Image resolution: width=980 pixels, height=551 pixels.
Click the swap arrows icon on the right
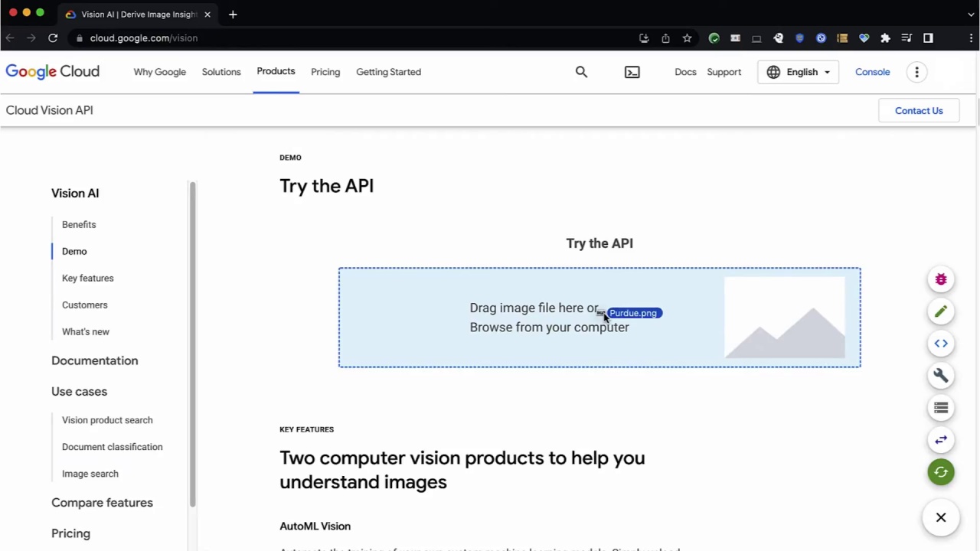pos(941,439)
